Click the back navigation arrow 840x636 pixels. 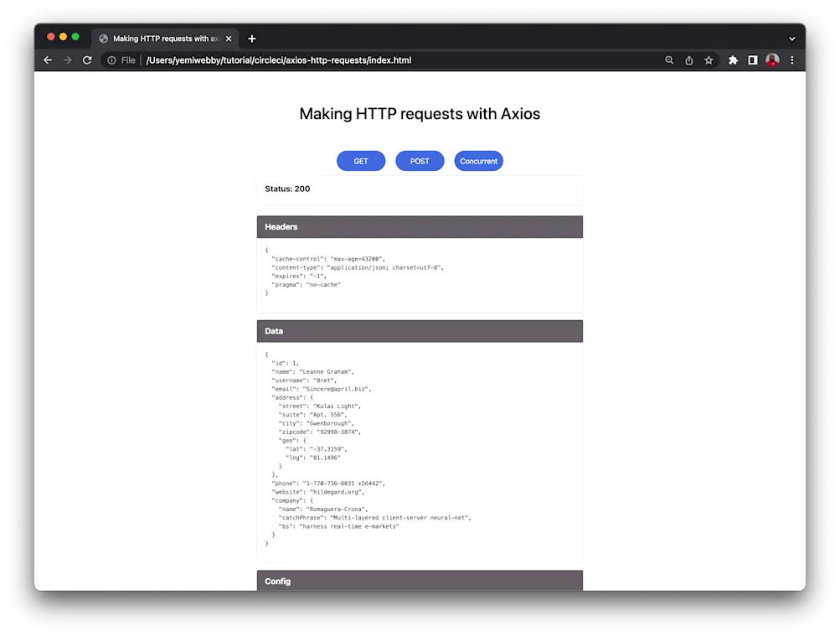(48, 59)
